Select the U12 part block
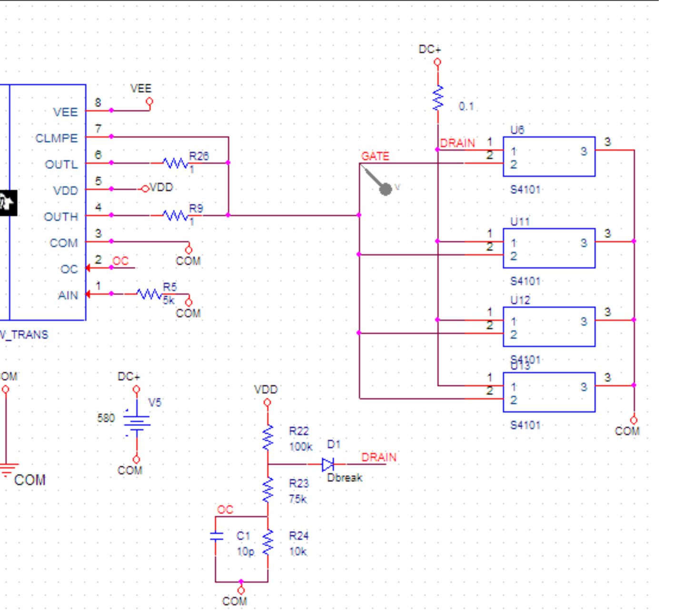The image size is (674, 616). 549,327
